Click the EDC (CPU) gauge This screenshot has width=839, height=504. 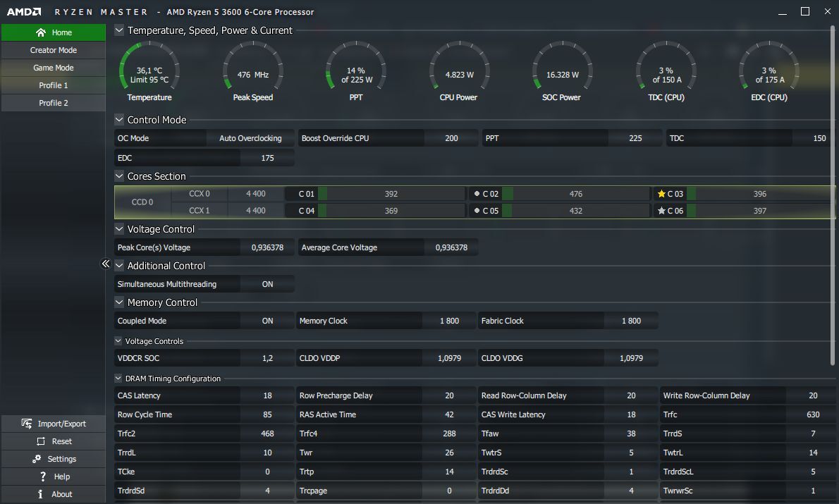[x=769, y=66]
